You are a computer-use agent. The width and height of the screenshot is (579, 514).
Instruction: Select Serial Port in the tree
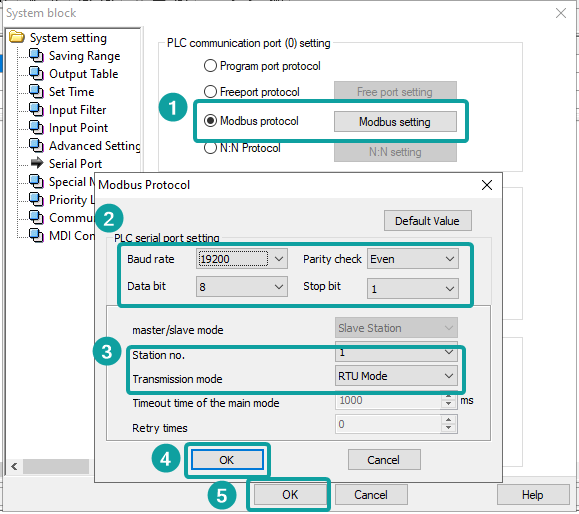point(75,164)
